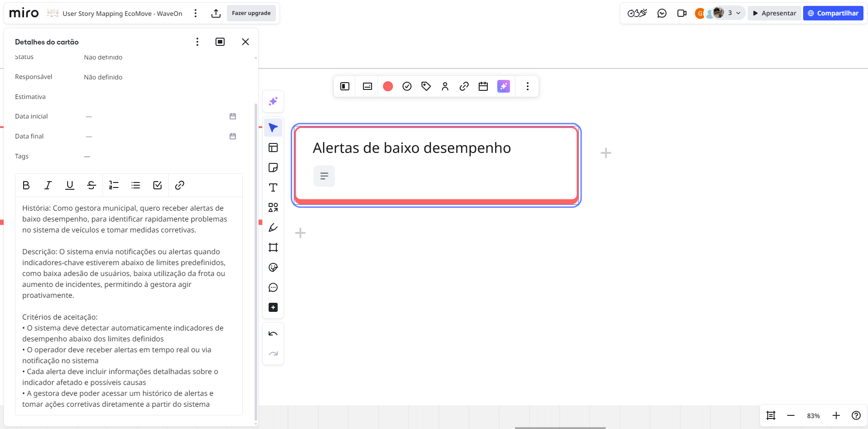
Task: Select the pen drawing tool
Action: [273, 227]
